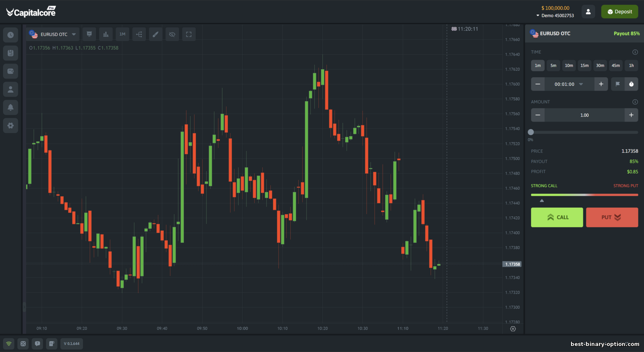Open the indicators tree icon in chart toolbar
Image resolution: width=644 pixels, height=352 pixels.
tap(139, 34)
